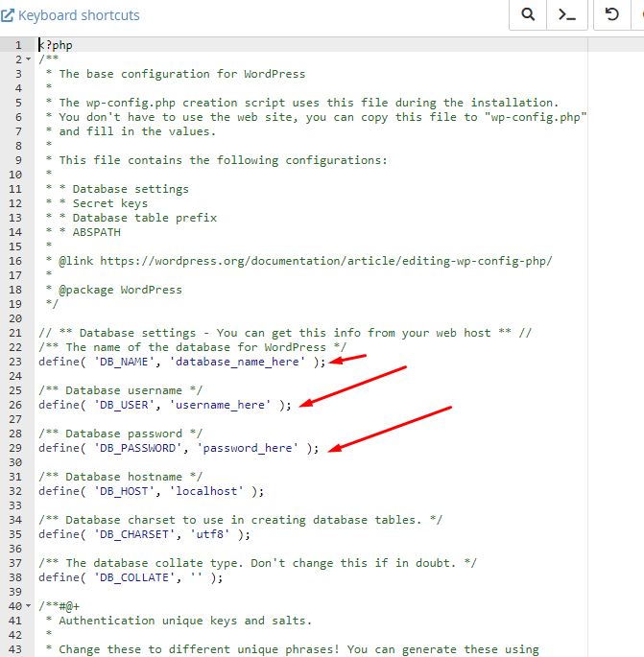The image size is (644, 657).
Task: Click the search magnifier icon in toolbar
Action: (x=528, y=15)
